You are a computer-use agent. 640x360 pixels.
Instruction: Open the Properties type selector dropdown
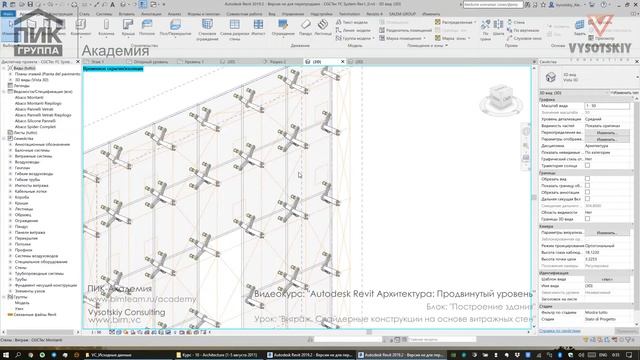[x=636, y=77]
